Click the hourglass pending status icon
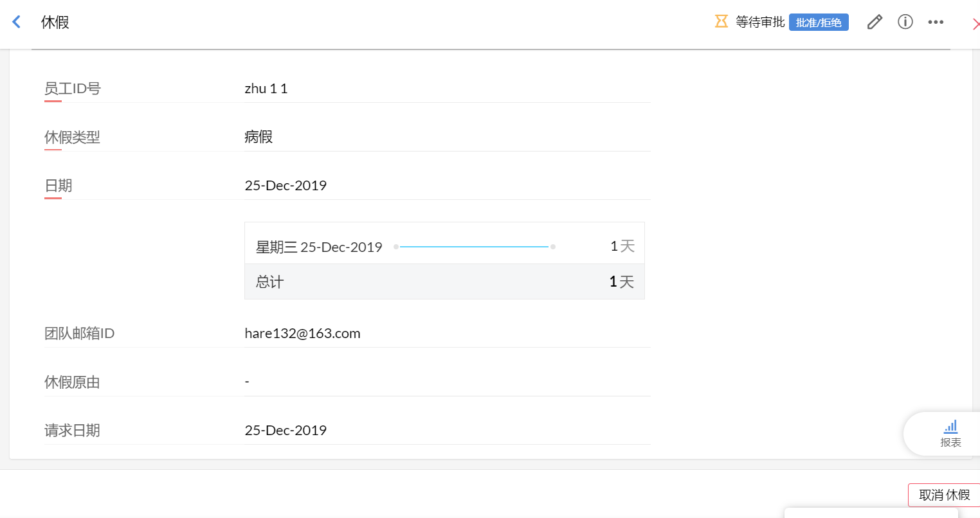980x518 pixels. [x=721, y=22]
